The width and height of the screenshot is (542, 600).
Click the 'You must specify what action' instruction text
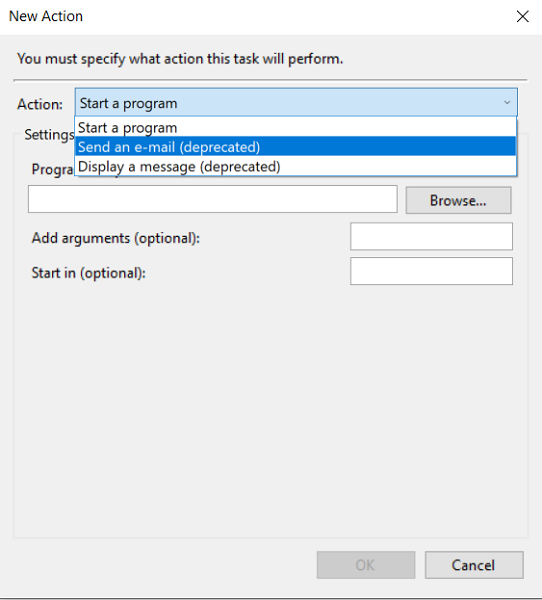(180, 59)
